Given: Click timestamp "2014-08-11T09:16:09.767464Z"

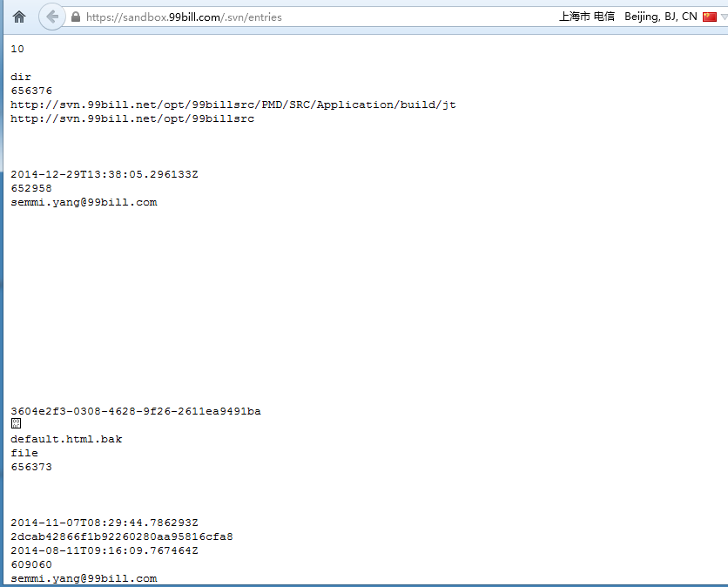Looking at the screenshot, I should tap(104, 550).
